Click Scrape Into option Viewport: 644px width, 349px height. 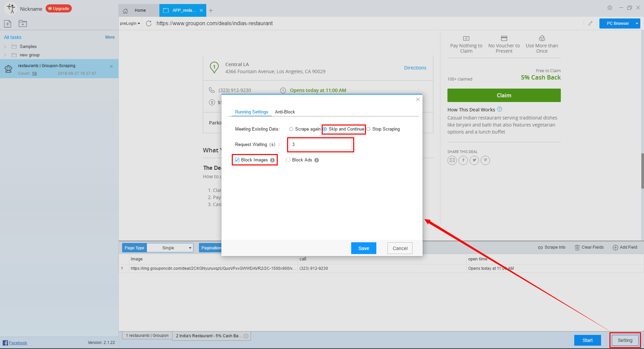[x=552, y=247]
